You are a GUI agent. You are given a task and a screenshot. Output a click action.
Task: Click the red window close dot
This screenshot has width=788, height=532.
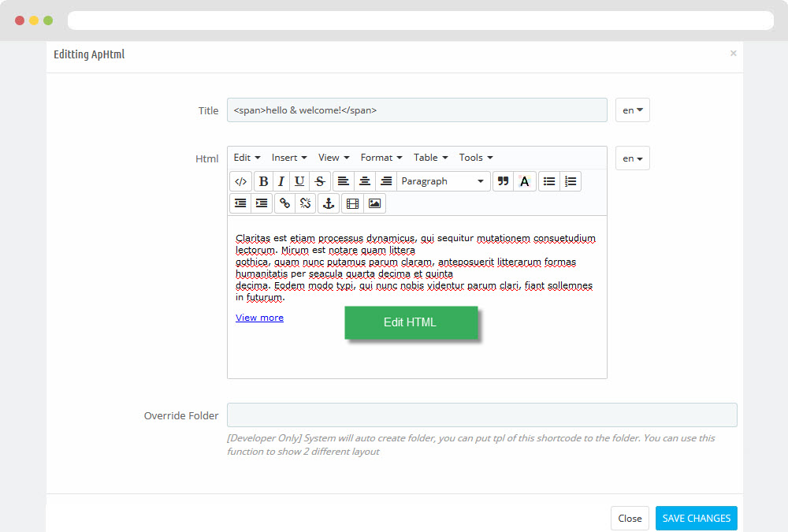[20, 20]
